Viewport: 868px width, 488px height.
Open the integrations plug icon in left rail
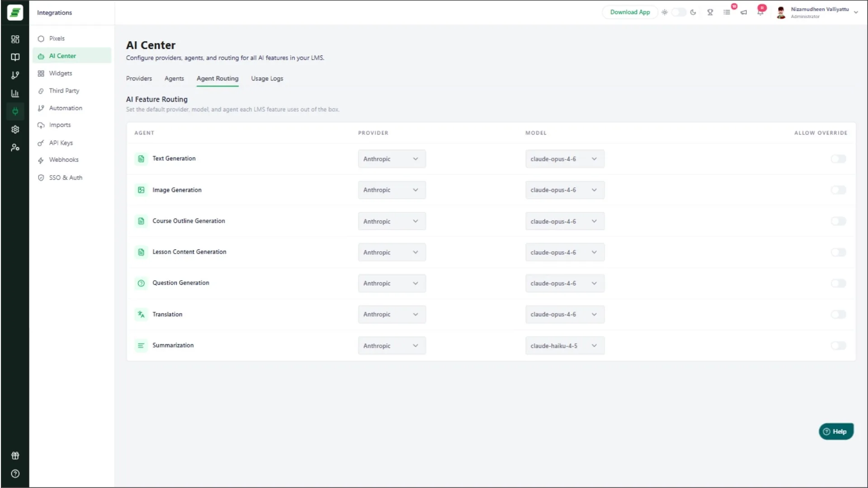tap(15, 111)
